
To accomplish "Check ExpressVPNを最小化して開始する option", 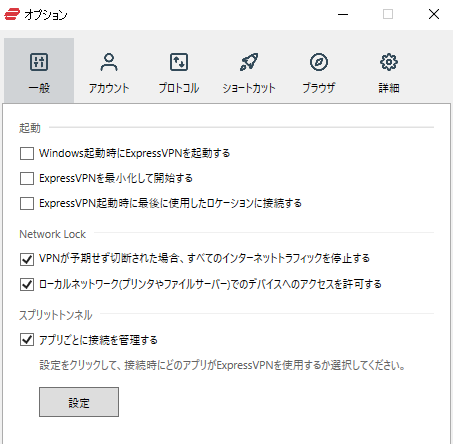I will pyautogui.click(x=27, y=178).
